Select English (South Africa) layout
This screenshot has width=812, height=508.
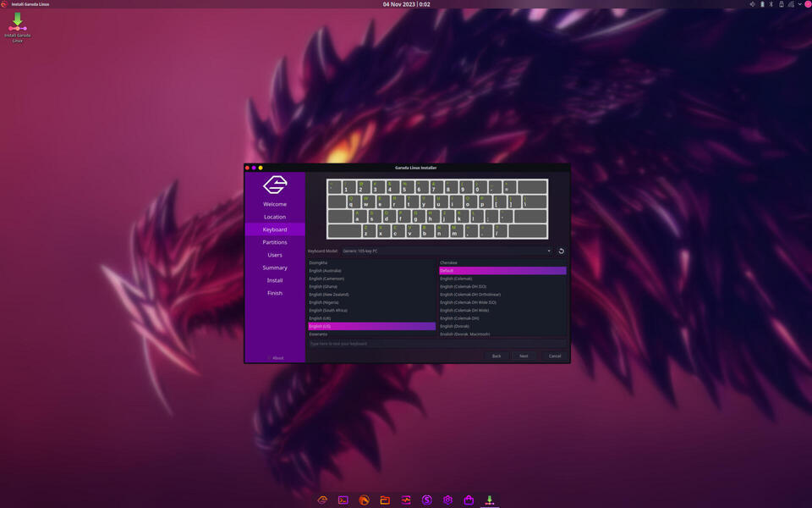(372, 311)
